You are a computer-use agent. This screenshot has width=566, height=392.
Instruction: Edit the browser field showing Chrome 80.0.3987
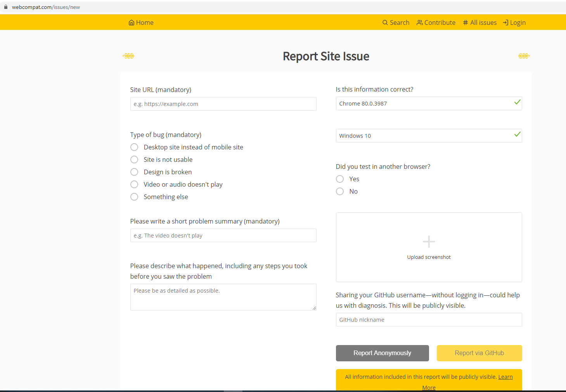tap(429, 104)
